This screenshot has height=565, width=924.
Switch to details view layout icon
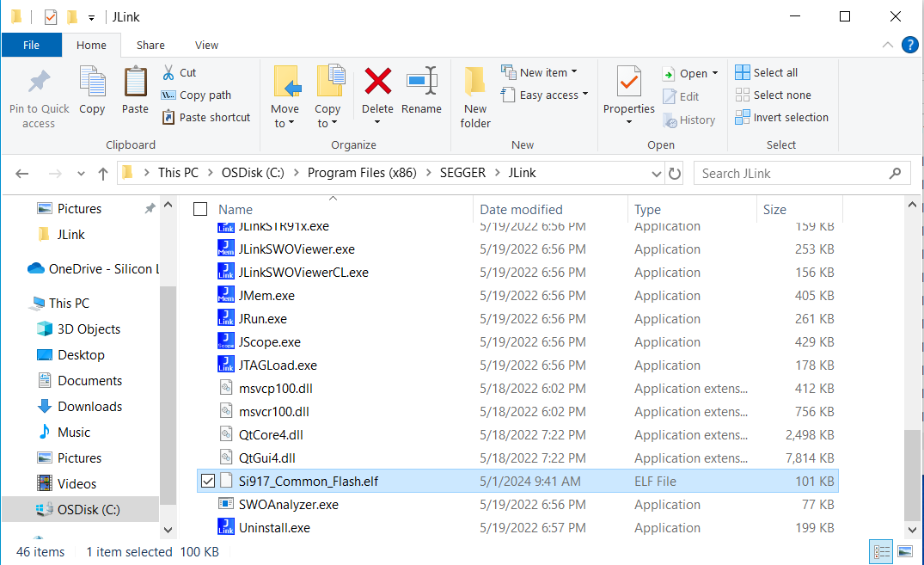882,552
